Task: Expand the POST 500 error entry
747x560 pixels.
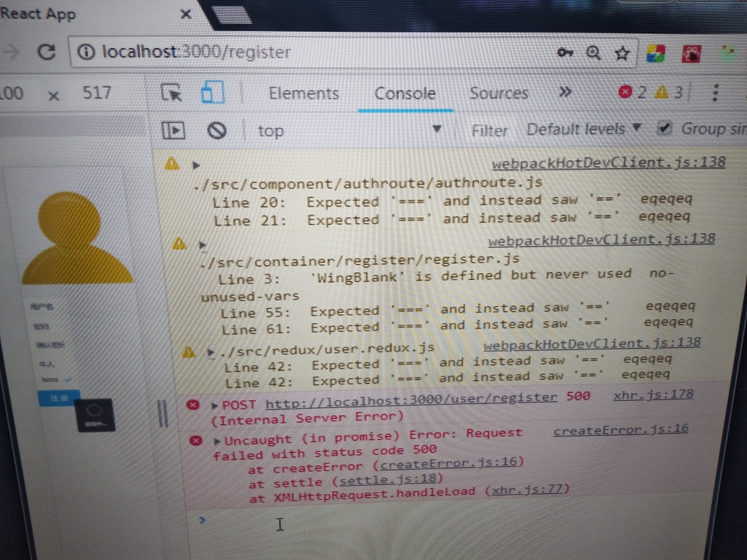Action: click(x=215, y=405)
